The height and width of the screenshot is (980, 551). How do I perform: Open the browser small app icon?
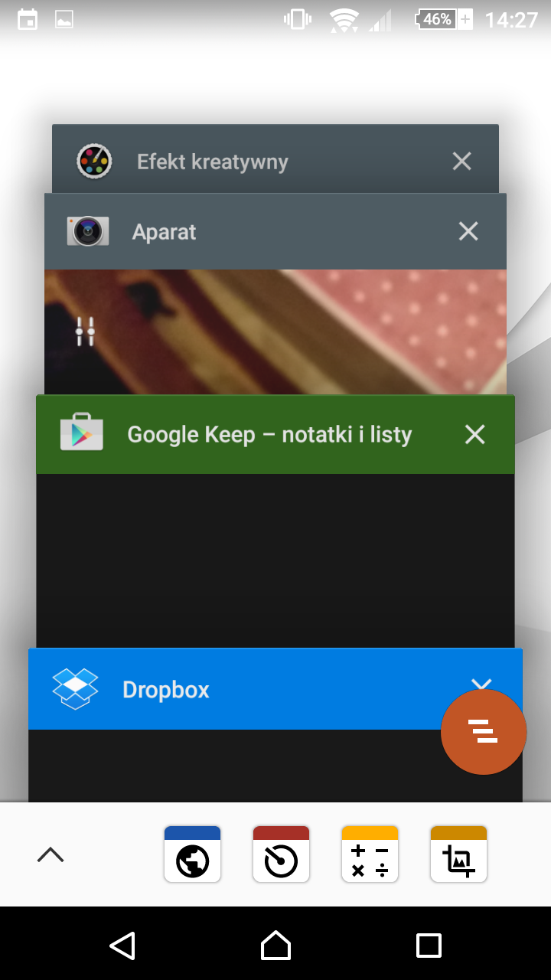coord(192,854)
